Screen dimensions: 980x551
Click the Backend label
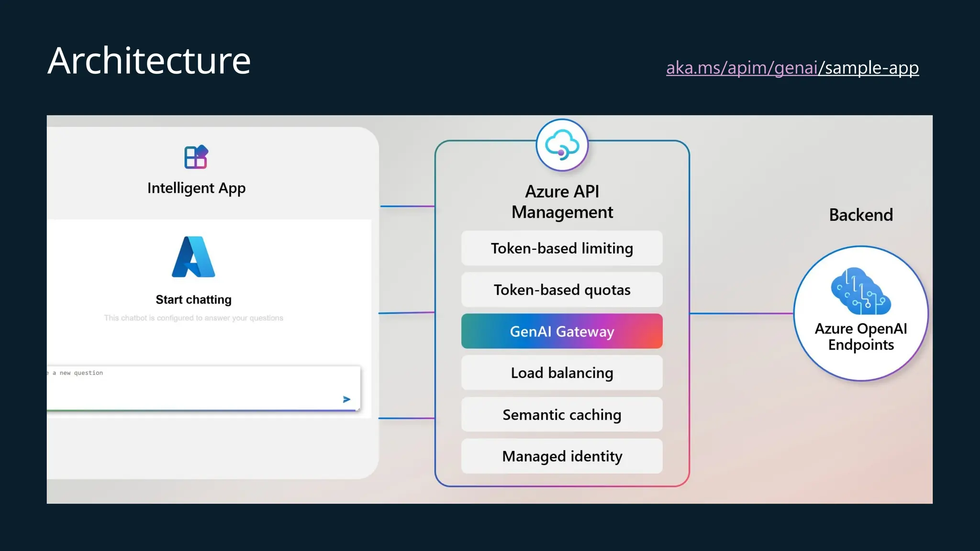pyautogui.click(x=861, y=215)
